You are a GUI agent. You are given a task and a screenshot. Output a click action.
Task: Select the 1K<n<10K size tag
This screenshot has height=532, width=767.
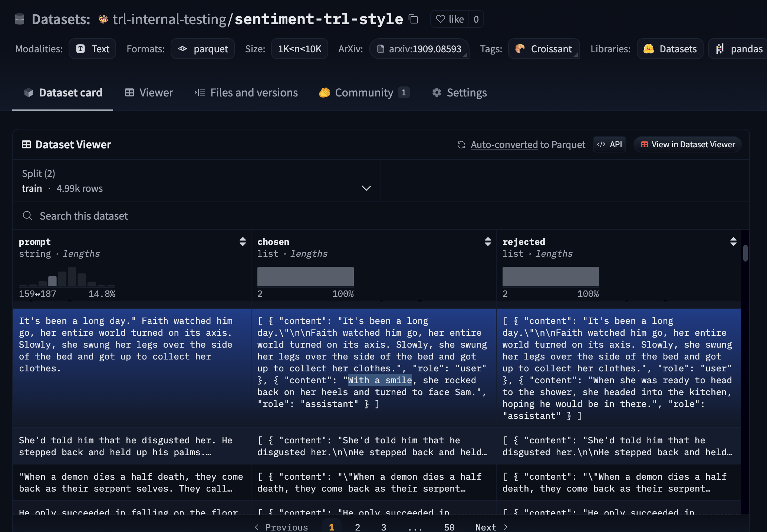tap(300, 49)
